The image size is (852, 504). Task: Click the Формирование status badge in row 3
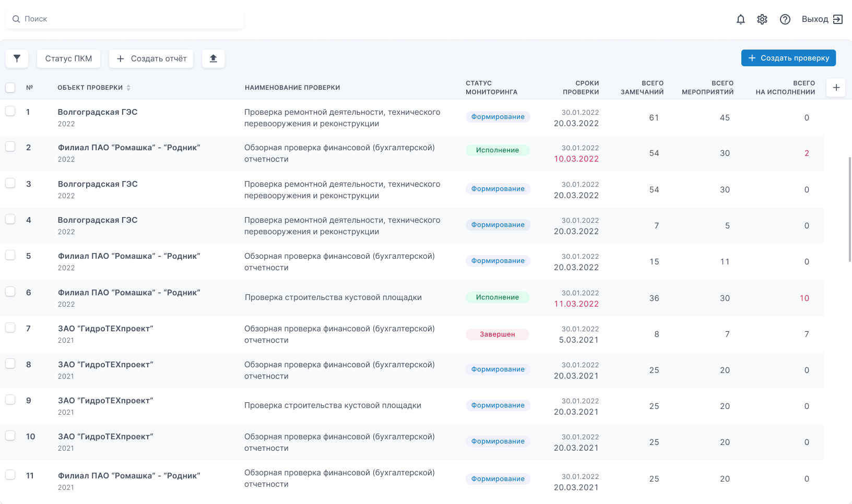pyautogui.click(x=498, y=189)
